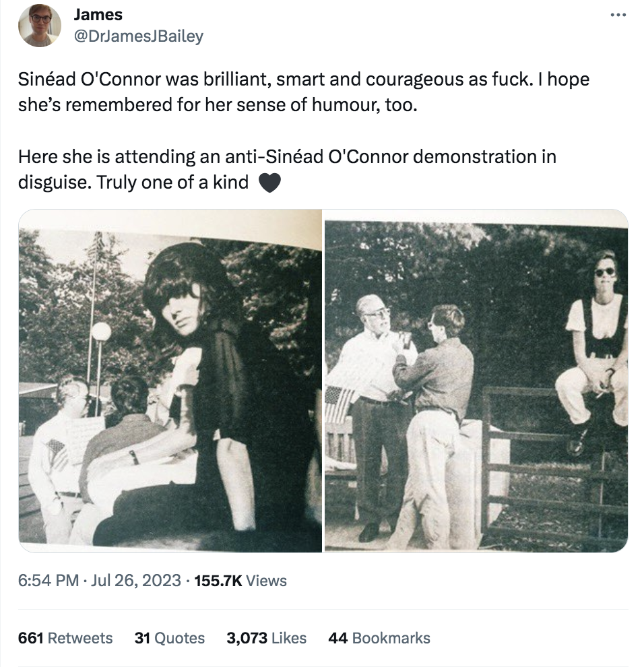Image resolution: width=644 pixels, height=667 pixels.
Task: Click James's profile avatar picture
Action: tap(40, 26)
